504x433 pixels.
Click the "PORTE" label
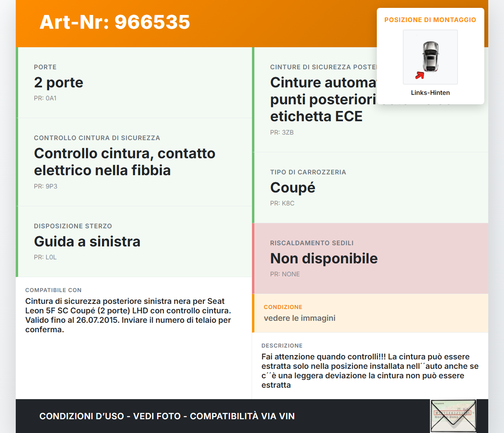tap(45, 67)
